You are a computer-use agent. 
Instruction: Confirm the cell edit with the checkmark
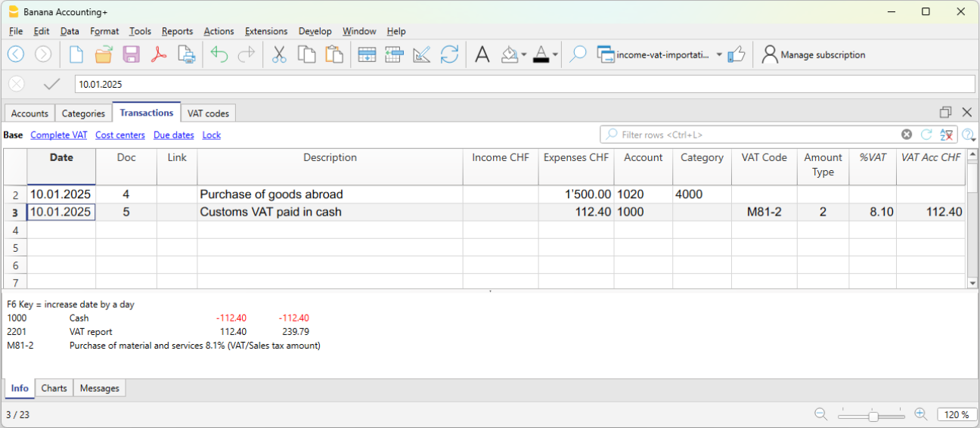point(51,84)
